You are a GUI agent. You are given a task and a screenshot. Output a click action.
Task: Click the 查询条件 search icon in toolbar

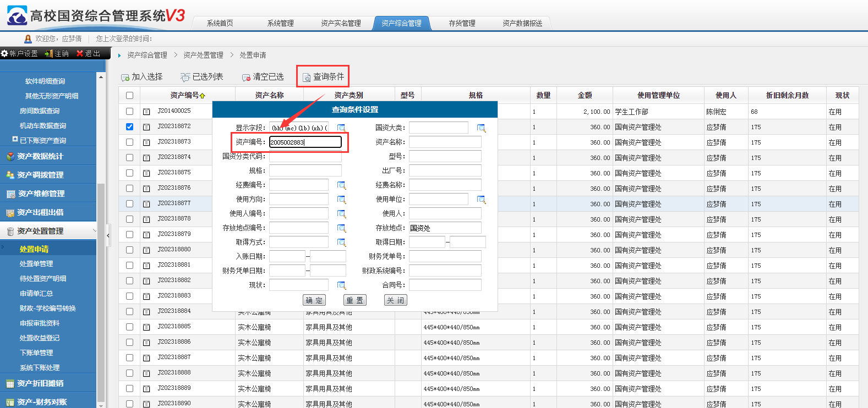[x=307, y=78]
